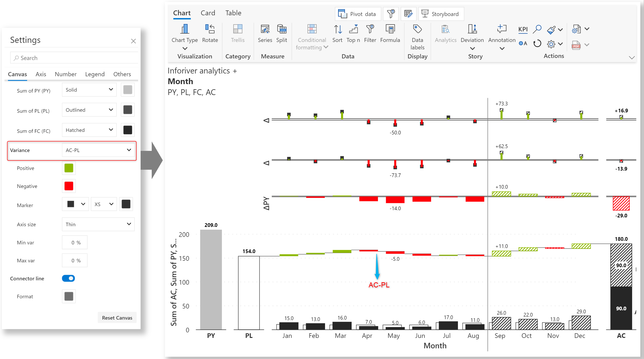This screenshot has width=644, height=359.
Task: Click the Rotate chart icon
Action: [x=210, y=29]
